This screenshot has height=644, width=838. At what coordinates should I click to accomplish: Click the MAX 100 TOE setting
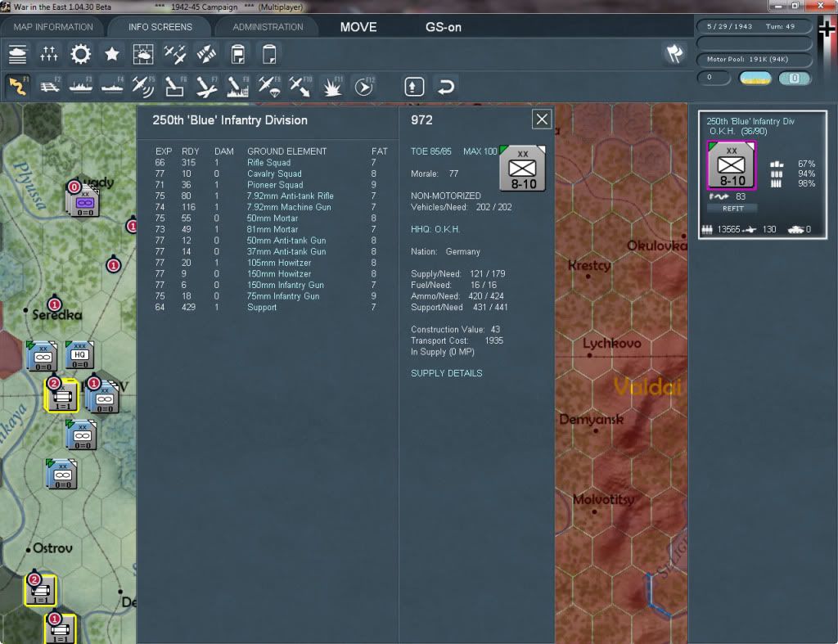coord(480,151)
